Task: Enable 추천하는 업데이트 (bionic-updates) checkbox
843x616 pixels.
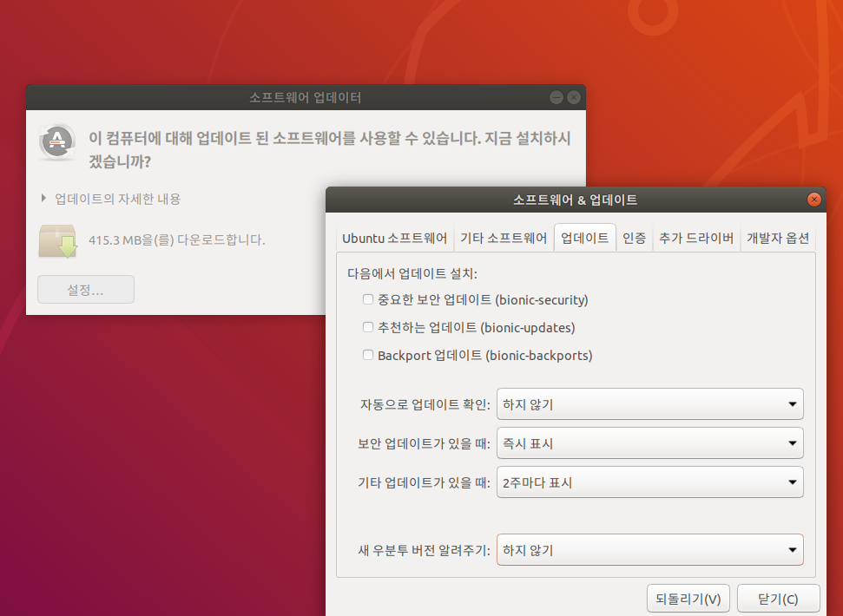Action: (x=368, y=328)
